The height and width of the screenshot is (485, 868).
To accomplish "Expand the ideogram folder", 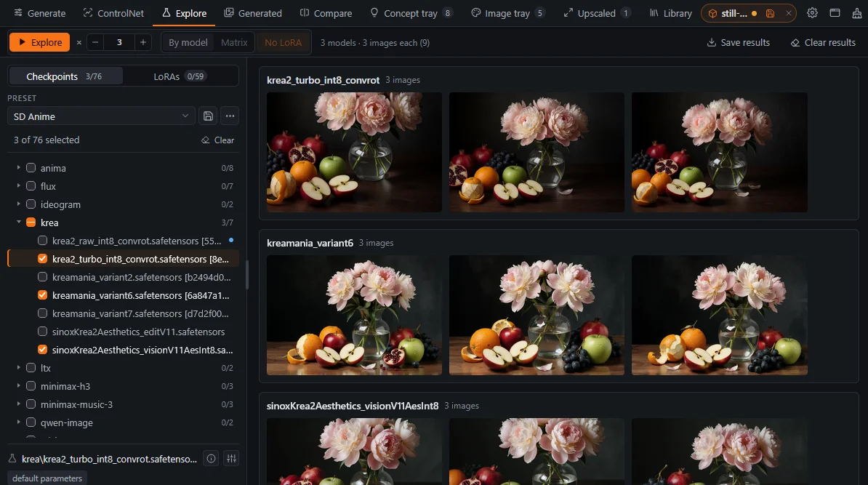I will click(x=19, y=204).
